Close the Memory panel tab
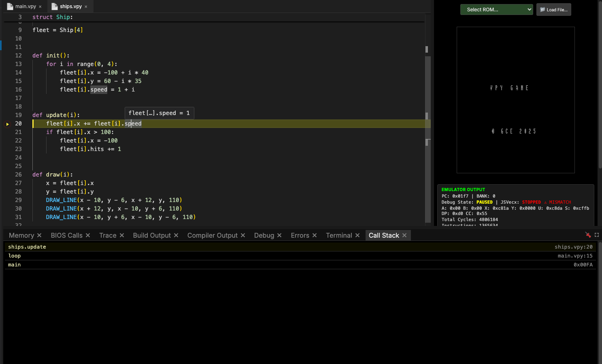Screen dimensions: 602x364 pos(39,235)
